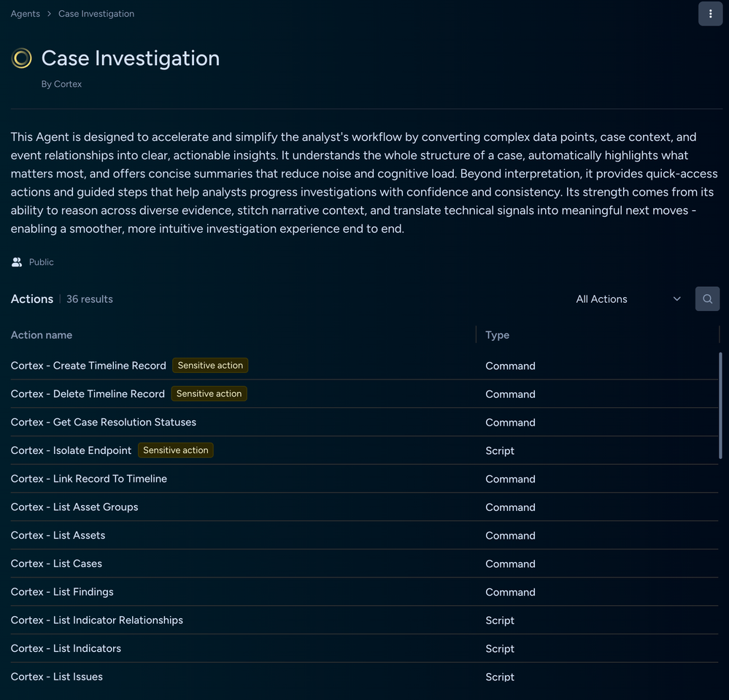Select Cortex - Link Record To Timeline
This screenshot has width=729, height=700.
point(365,479)
